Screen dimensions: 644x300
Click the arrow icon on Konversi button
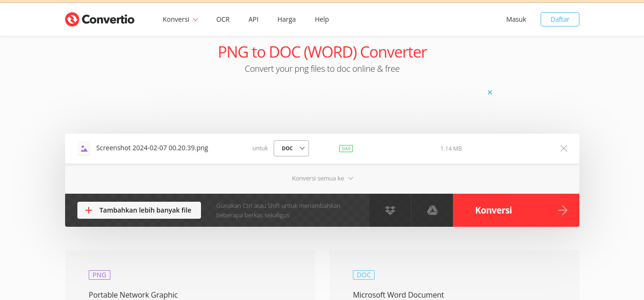562,210
